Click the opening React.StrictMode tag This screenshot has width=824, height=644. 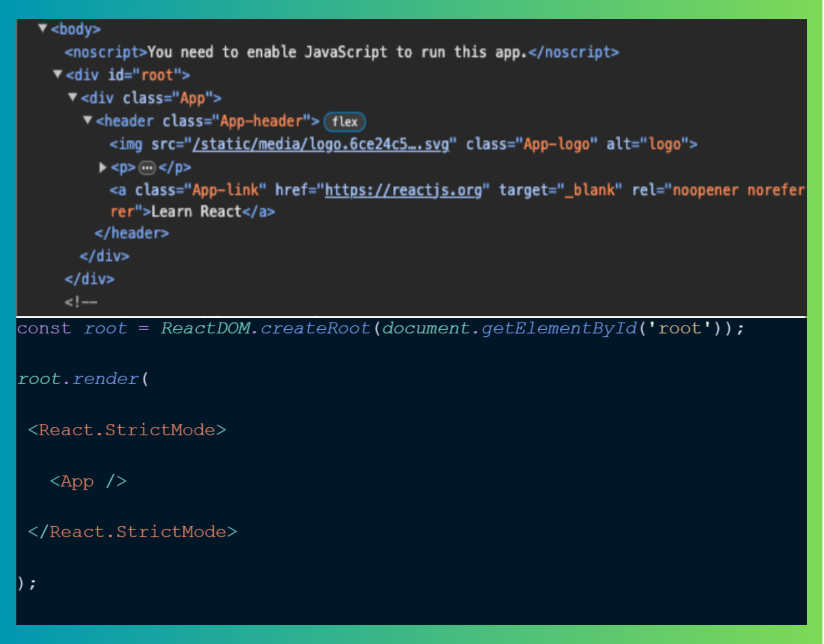pyautogui.click(x=127, y=430)
